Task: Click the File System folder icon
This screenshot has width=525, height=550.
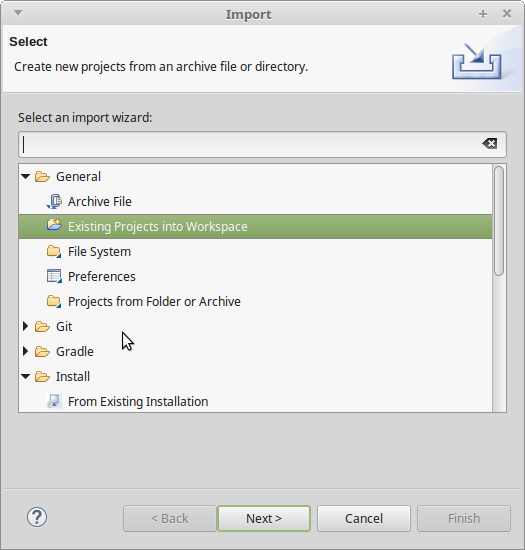Action: [x=54, y=251]
